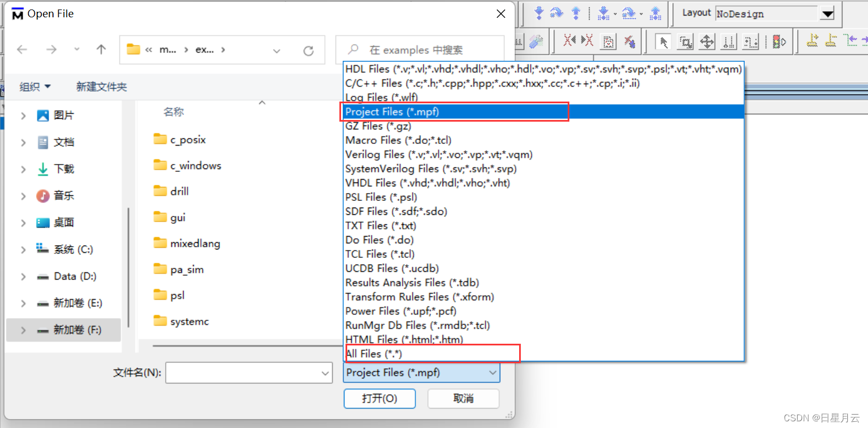The width and height of the screenshot is (868, 428).
Task: Refresh the examples folder view
Action: 308,51
